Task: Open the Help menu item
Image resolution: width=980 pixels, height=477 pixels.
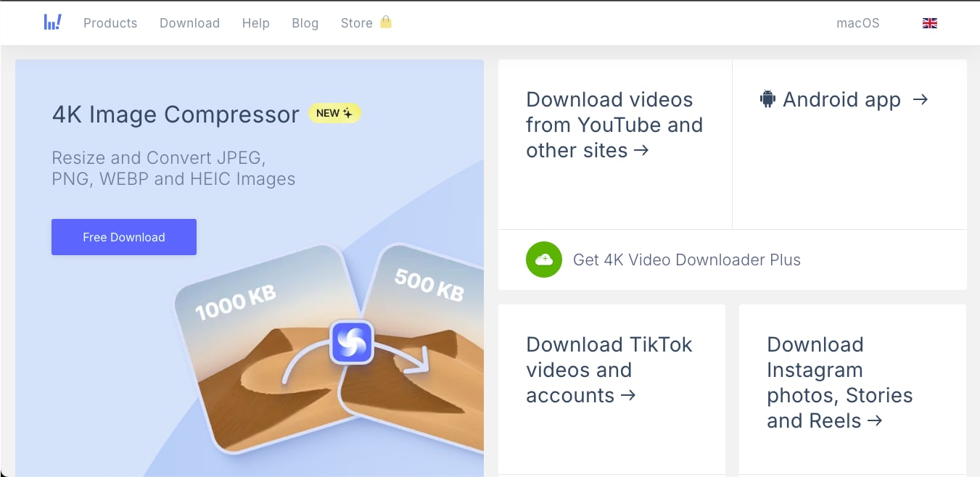Action: point(255,23)
